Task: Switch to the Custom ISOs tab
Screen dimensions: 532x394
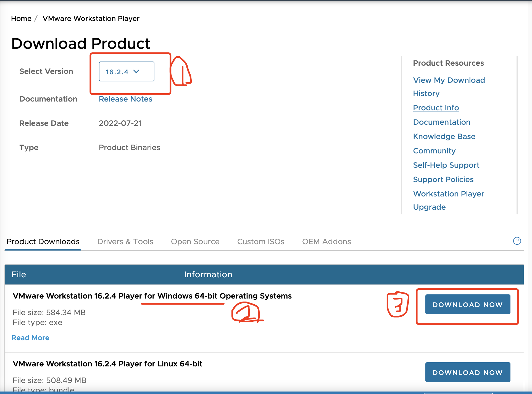Action: (261, 241)
